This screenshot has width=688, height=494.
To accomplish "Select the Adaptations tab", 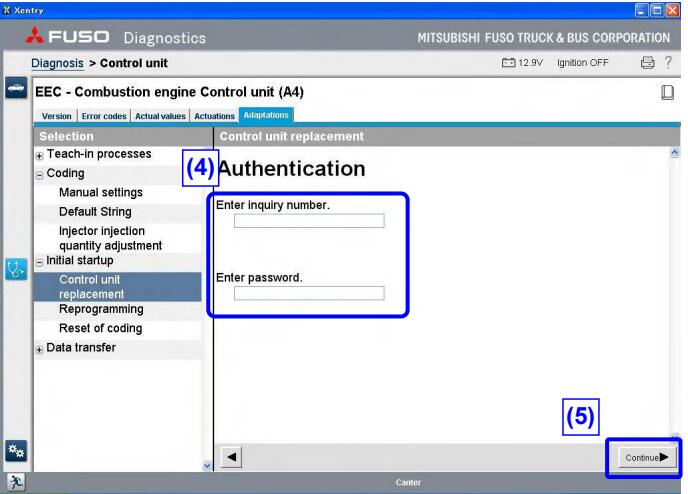I will click(266, 115).
